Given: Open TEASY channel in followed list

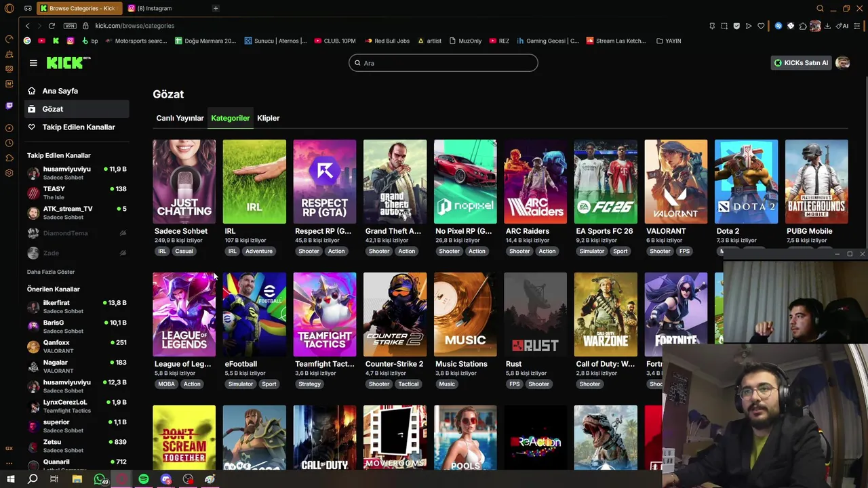Looking at the screenshot, I should (x=77, y=193).
